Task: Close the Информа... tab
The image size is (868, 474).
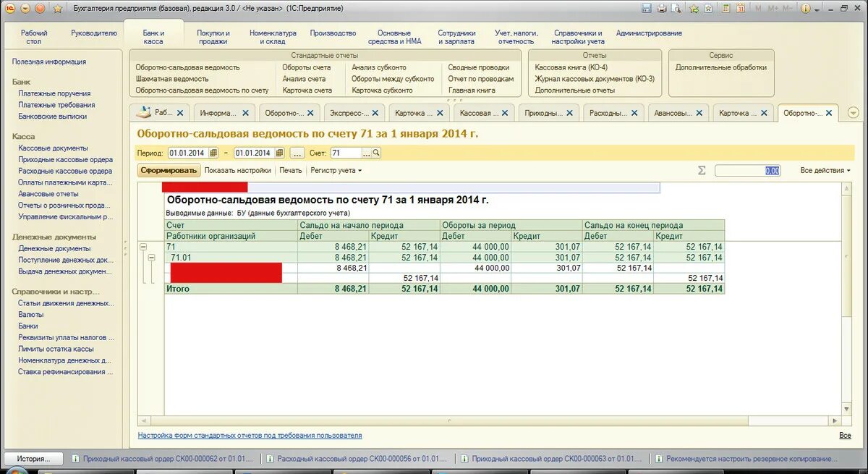Action: point(246,113)
